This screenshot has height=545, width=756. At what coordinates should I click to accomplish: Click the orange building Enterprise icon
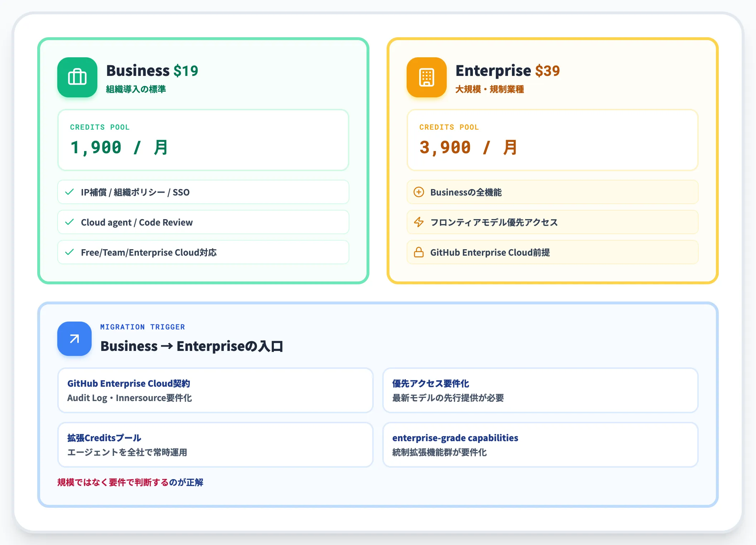[427, 77]
